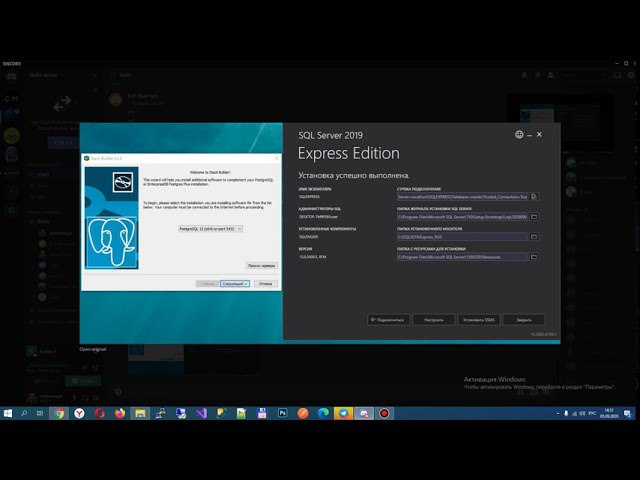Open the notification center icon

tap(627, 413)
